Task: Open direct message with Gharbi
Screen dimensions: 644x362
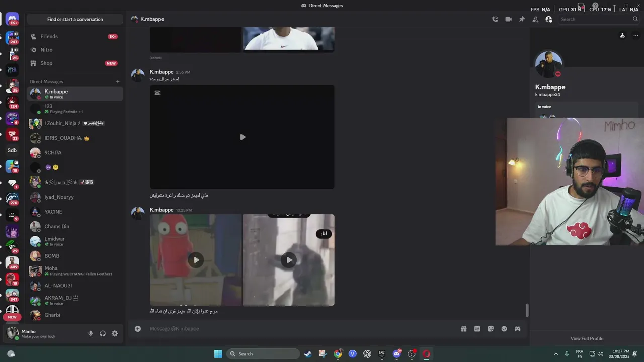Action: click(75, 315)
